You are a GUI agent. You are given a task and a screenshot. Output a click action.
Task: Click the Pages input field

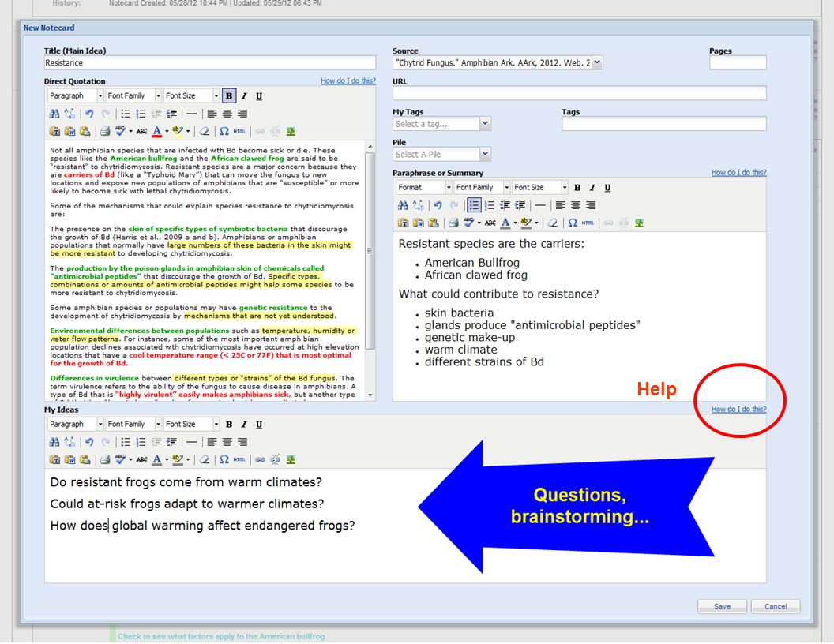click(738, 62)
